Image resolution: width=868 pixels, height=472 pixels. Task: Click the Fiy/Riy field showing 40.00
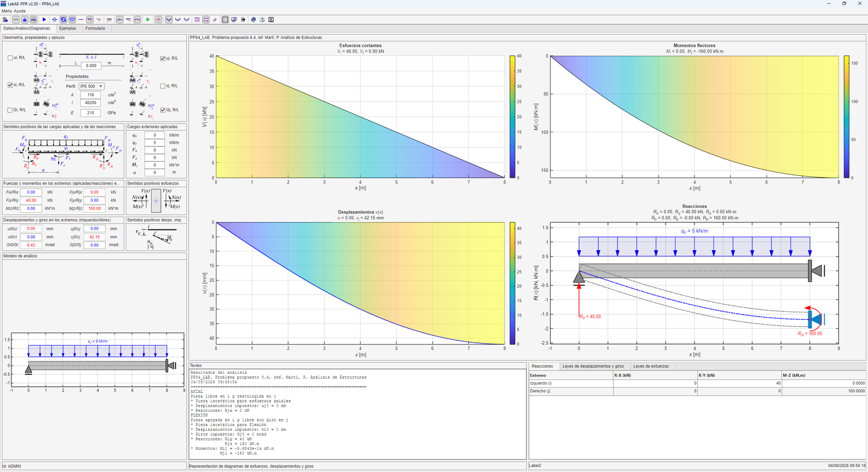31,200
